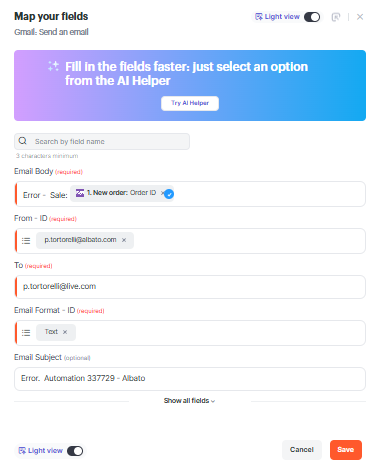Screen dimensions: 377x469
Task: Click the top Light view label icon
Action: coord(259,17)
